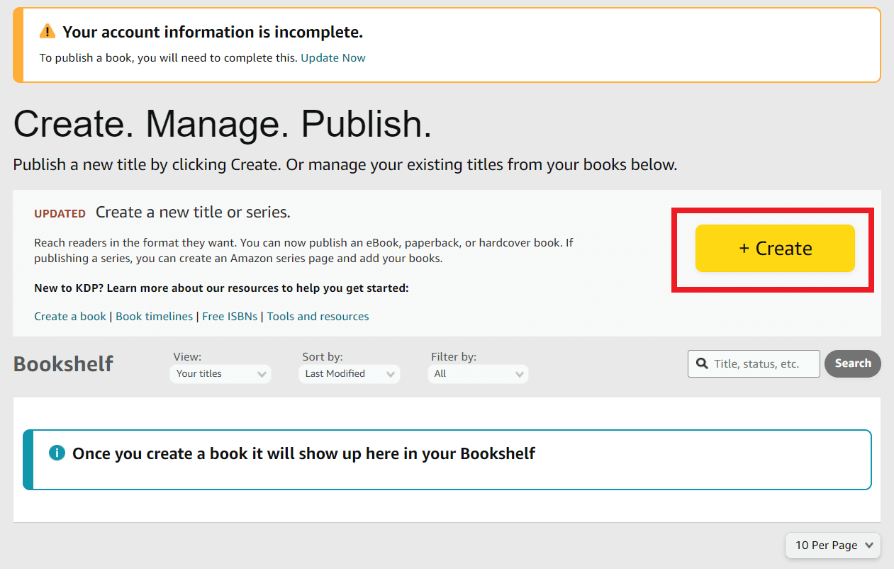The height and width of the screenshot is (588, 894).
Task: Click the + Create button
Action: pyautogui.click(x=774, y=249)
